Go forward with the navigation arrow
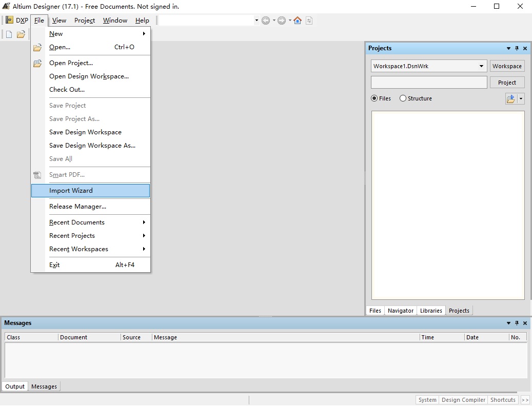Screen dimensions: 532x408 click(282, 21)
